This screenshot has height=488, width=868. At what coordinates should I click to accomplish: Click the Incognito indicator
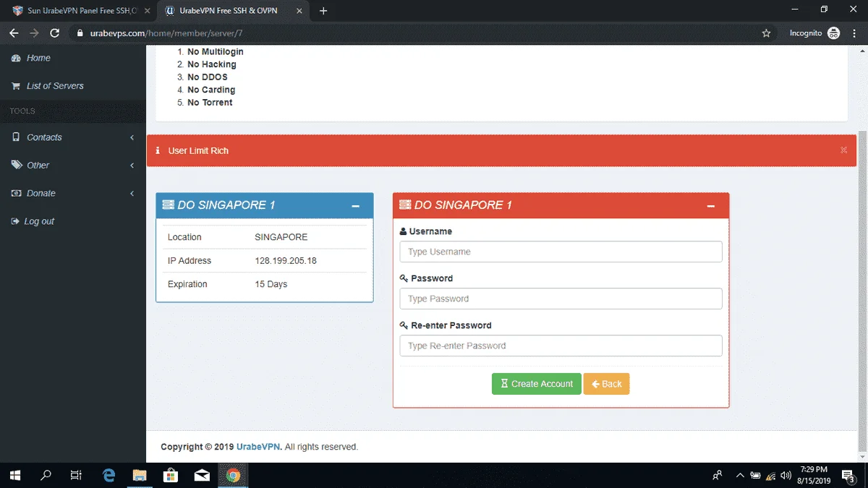coord(814,33)
